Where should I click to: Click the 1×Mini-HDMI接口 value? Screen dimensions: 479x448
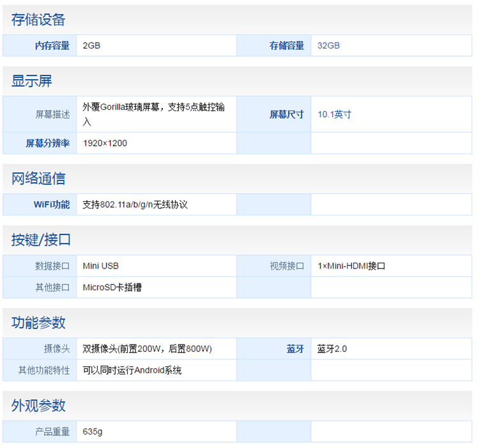(x=351, y=266)
